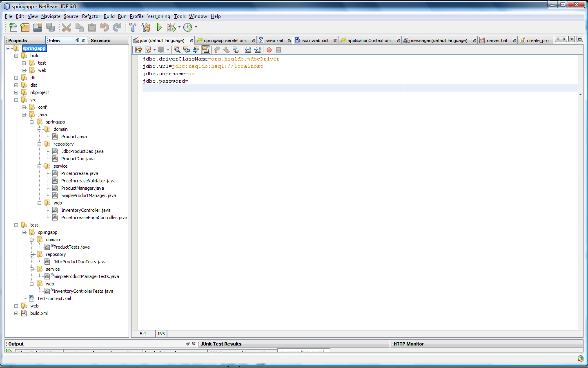Toggle the Highlight Search editor button
Viewport: 588px width, 368px height.
[205, 50]
